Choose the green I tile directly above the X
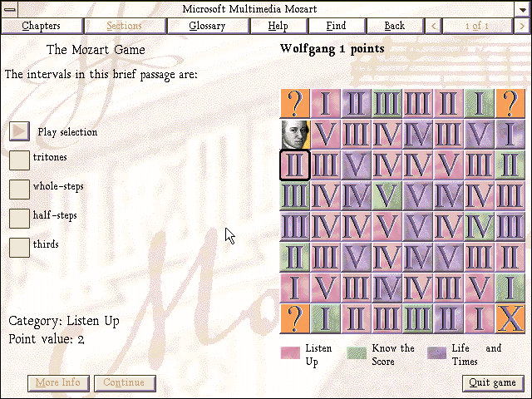The height and width of the screenshot is (399, 532). [510, 288]
